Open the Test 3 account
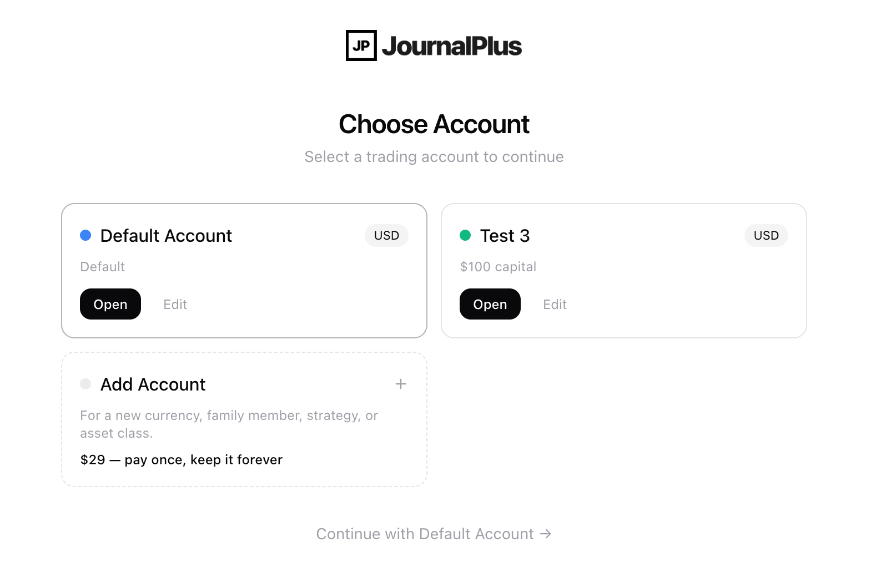 [490, 304]
